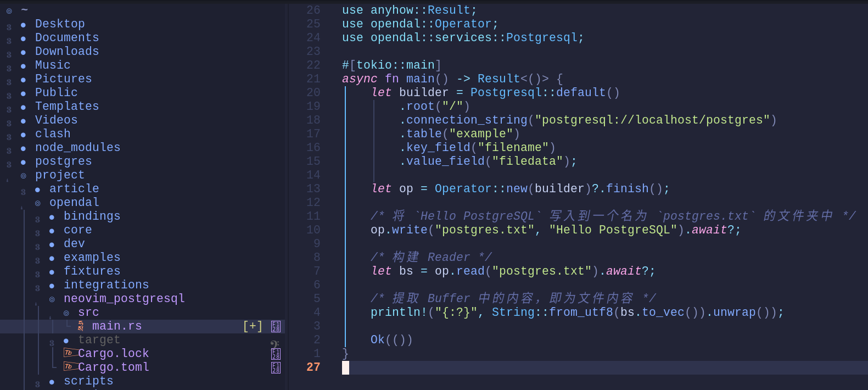Click the open-folder icon beside src
This screenshot has width=868, height=390.
66,313
